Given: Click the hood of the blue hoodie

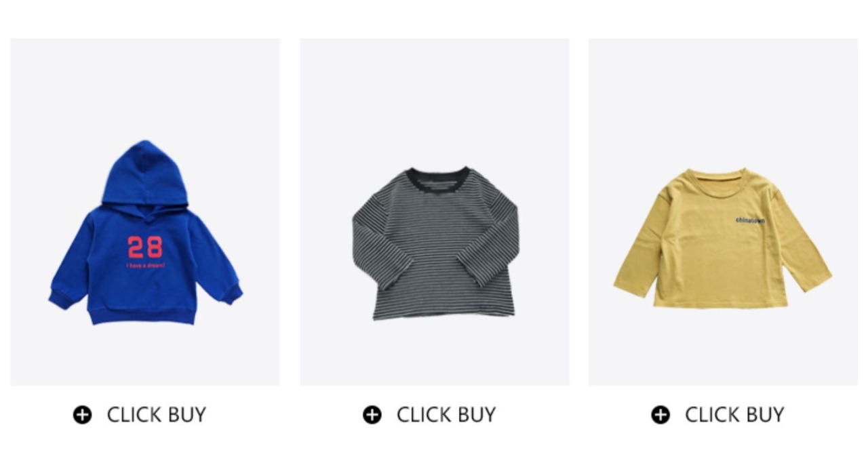Looking at the screenshot, I should (145, 173).
